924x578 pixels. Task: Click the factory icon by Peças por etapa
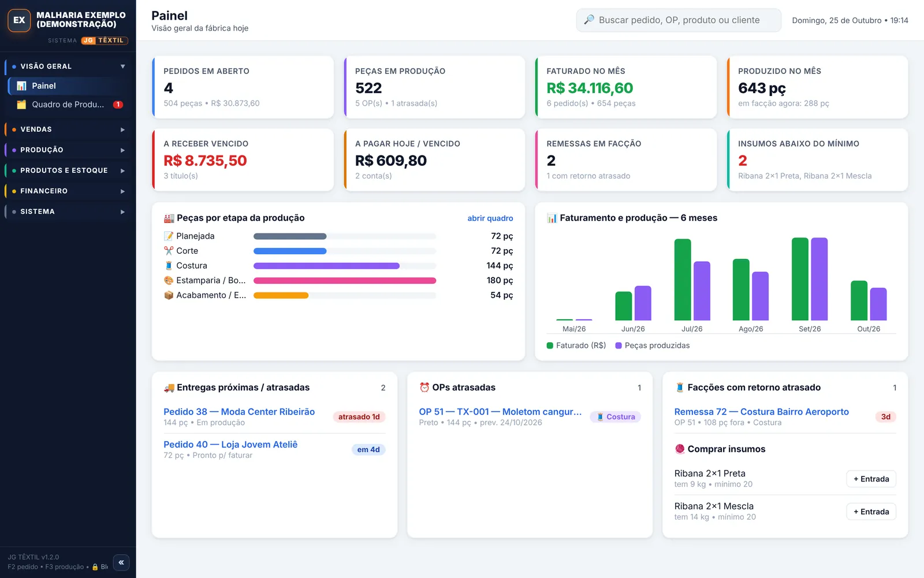tap(169, 218)
